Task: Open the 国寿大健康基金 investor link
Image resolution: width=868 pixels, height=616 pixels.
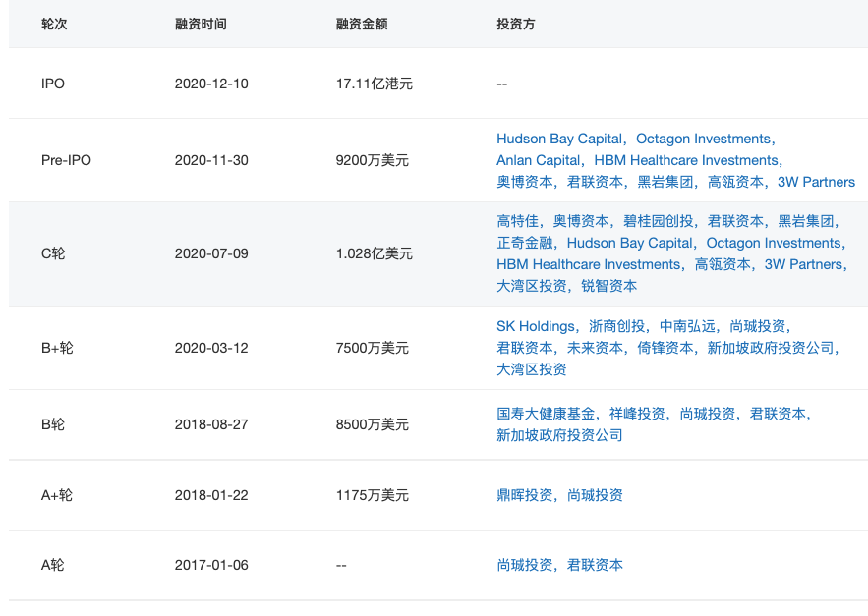Action: pyautogui.click(x=546, y=414)
